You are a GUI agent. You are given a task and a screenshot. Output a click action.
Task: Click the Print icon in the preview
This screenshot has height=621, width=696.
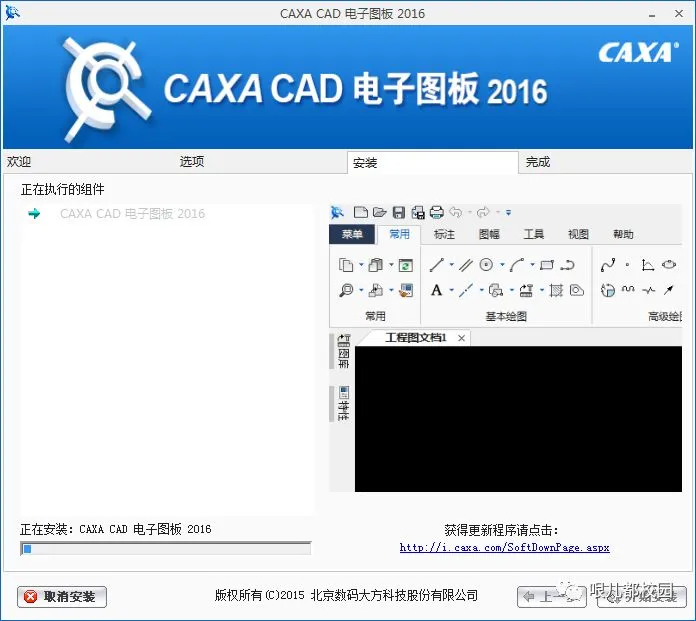click(x=437, y=212)
